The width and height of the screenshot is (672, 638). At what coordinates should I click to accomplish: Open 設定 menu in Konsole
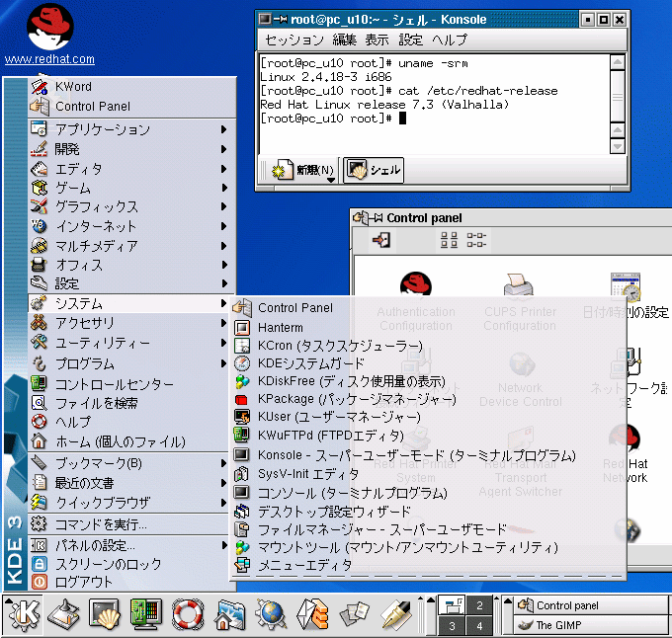(410, 40)
